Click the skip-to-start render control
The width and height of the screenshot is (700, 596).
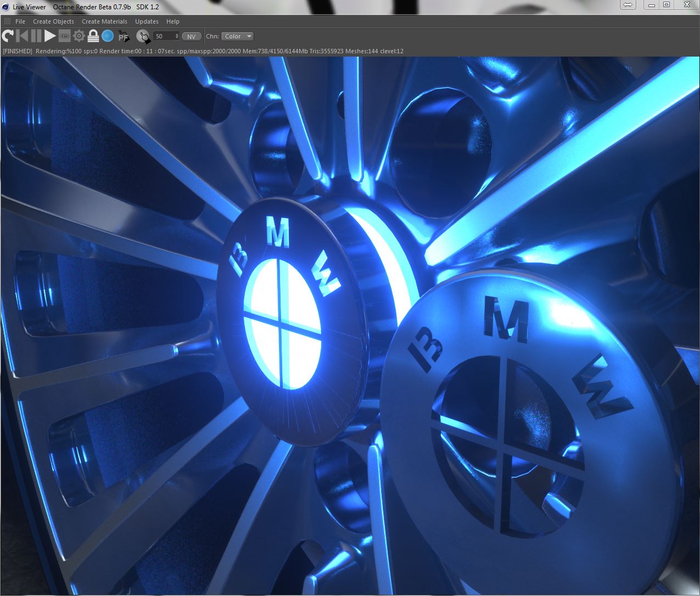pyautogui.click(x=22, y=36)
